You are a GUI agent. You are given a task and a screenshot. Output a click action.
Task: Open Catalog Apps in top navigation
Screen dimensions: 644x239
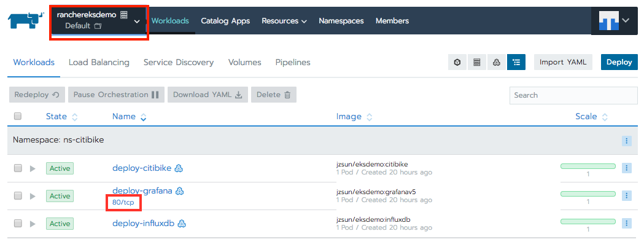point(225,20)
